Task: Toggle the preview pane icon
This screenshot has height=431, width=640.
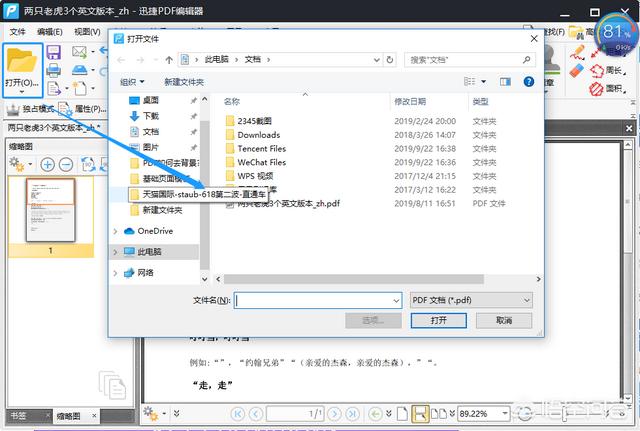Action: coord(505,82)
